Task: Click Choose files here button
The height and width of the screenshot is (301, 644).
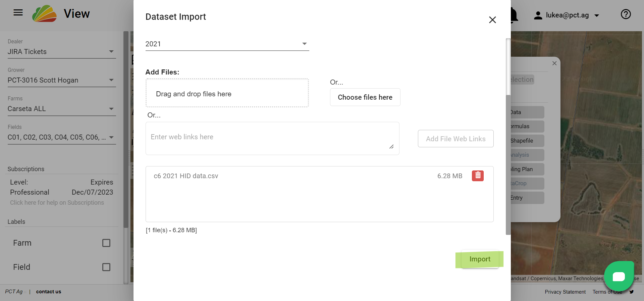Action: click(365, 97)
